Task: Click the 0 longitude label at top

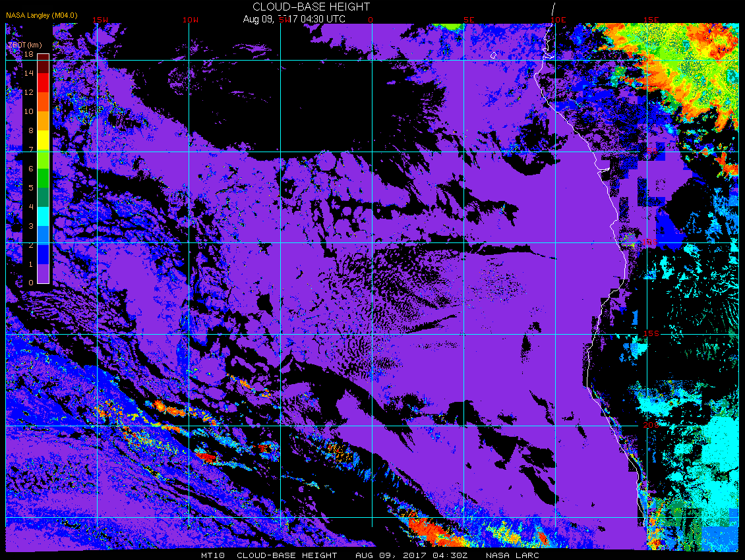Action: (x=371, y=20)
